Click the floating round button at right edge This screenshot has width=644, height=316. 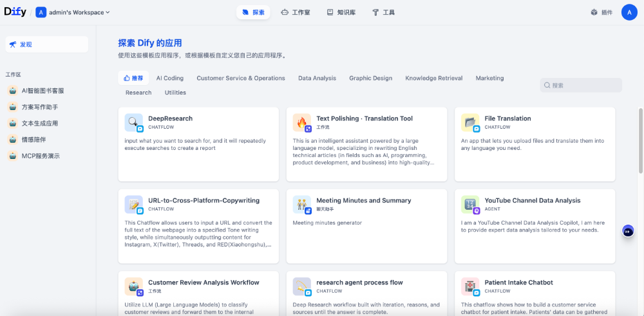point(628,232)
